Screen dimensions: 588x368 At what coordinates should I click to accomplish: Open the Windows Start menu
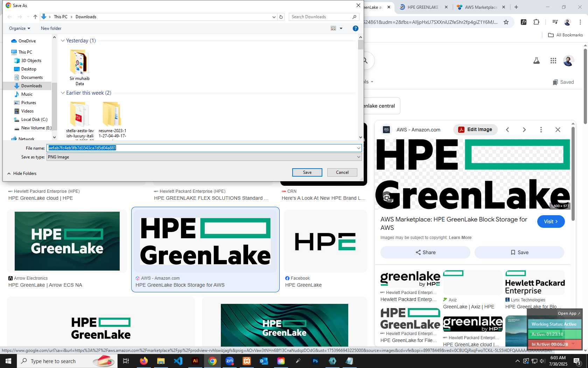point(8,361)
